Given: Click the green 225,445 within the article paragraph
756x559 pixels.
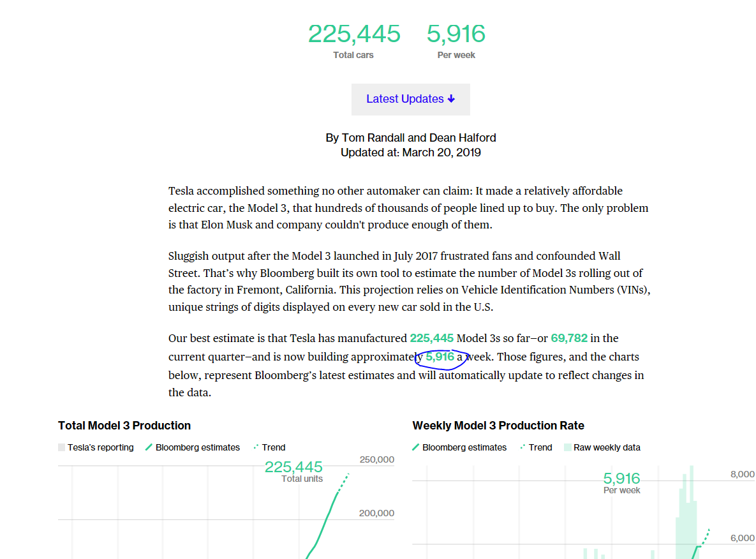Looking at the screenshot, I should (x=432, y=338).
